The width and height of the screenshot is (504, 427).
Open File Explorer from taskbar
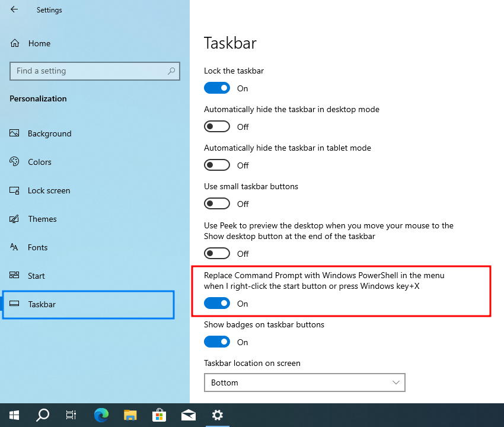[130, 415]
